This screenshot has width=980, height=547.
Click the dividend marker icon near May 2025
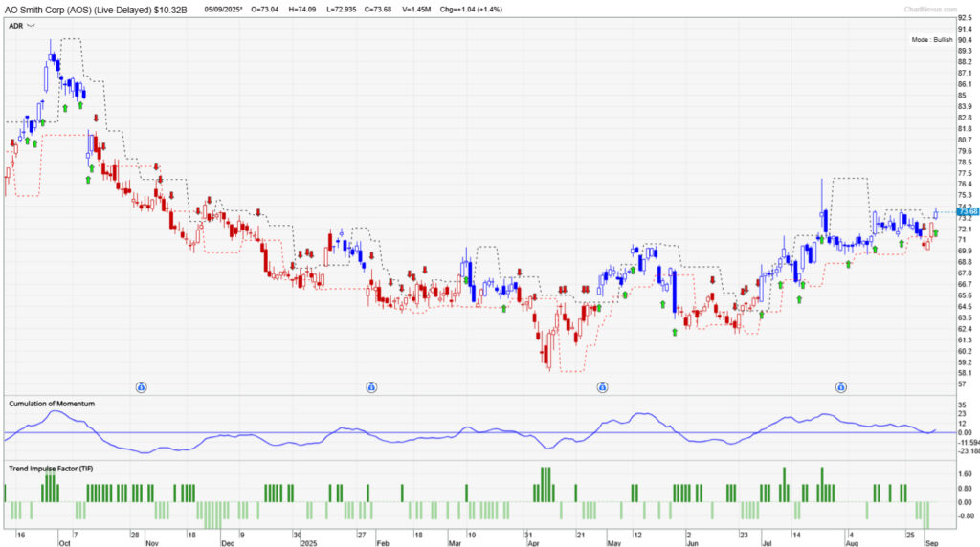pos(603,387)
